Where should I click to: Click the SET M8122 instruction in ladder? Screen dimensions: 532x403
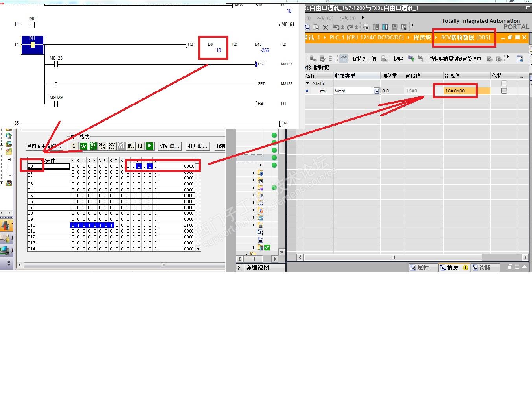274,84
